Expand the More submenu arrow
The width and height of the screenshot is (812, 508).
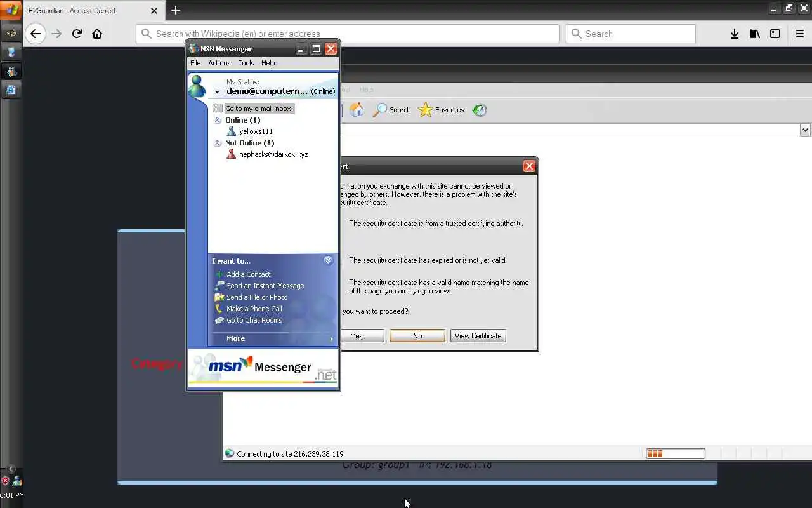(331, 339)
